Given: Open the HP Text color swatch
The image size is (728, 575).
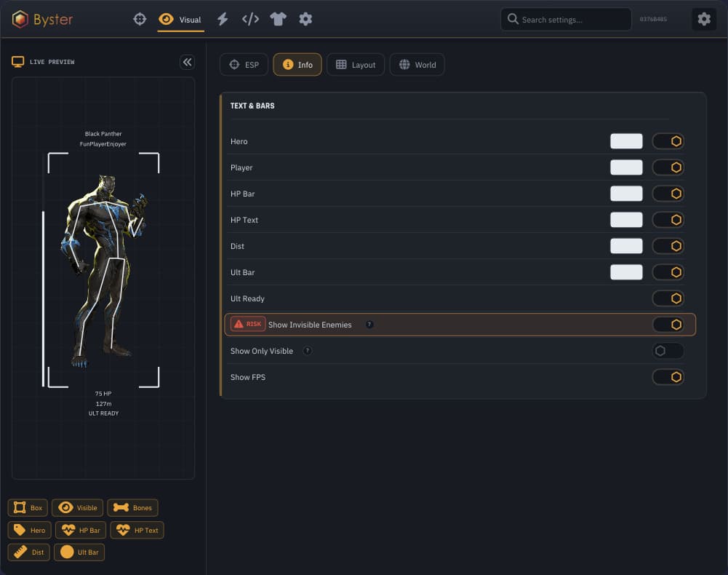Looking at the screenshot, I should pyautogui.click(x=626, y=220).
